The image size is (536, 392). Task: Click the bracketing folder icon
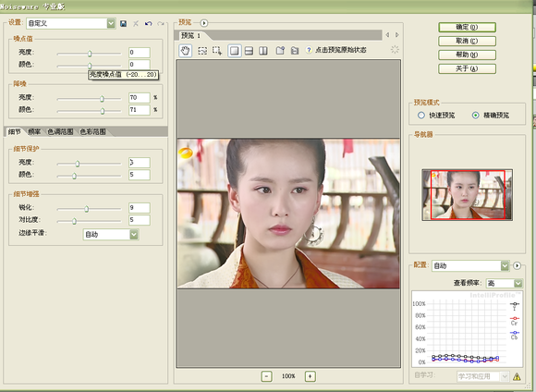295,51
